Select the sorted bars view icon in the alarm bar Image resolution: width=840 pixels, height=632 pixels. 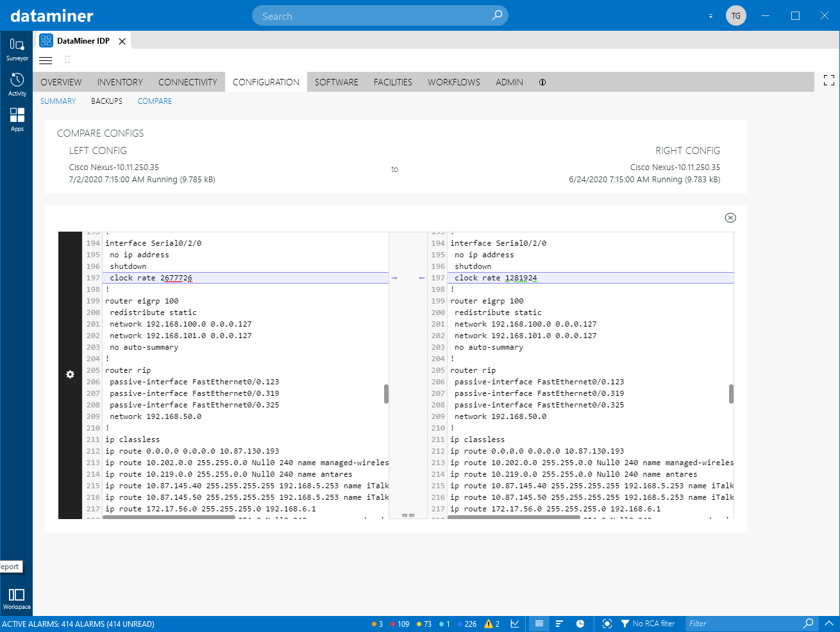pos(559,624)
